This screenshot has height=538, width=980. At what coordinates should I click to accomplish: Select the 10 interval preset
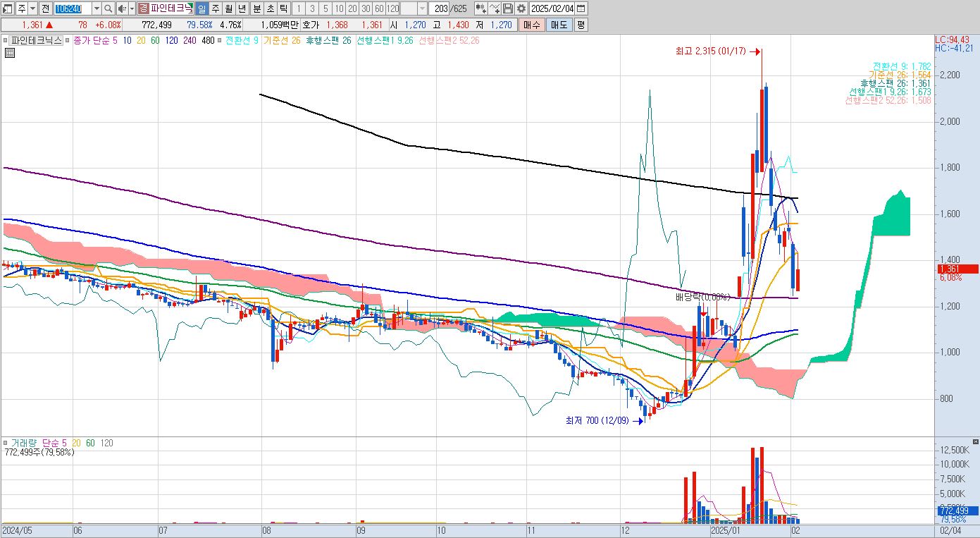pyautogui.click(x=339, y=8)
